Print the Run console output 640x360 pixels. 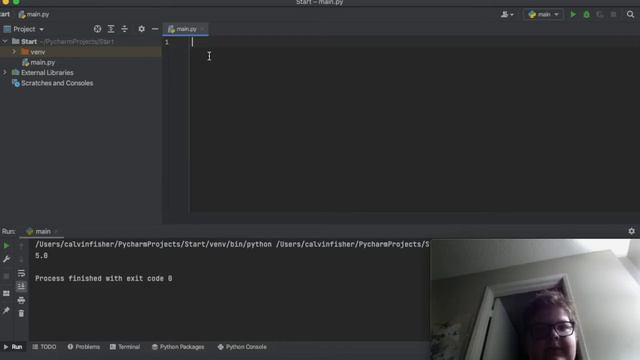tap(21, 300)
